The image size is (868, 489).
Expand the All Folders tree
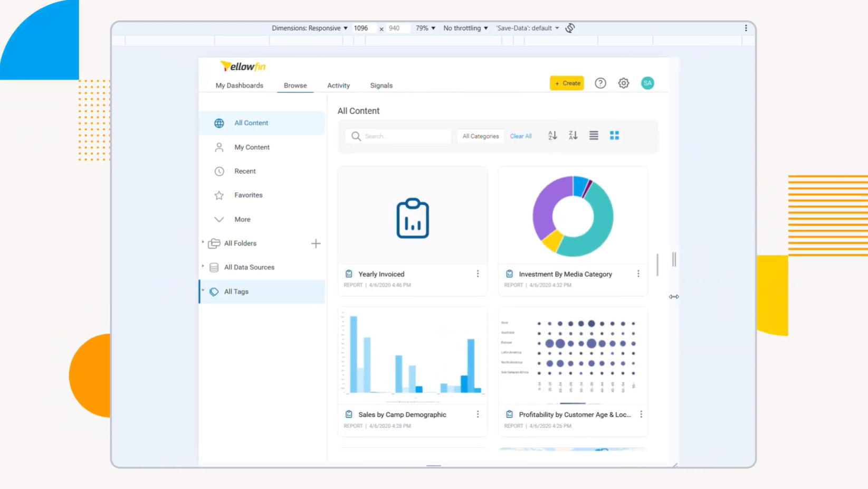(203, 243)
